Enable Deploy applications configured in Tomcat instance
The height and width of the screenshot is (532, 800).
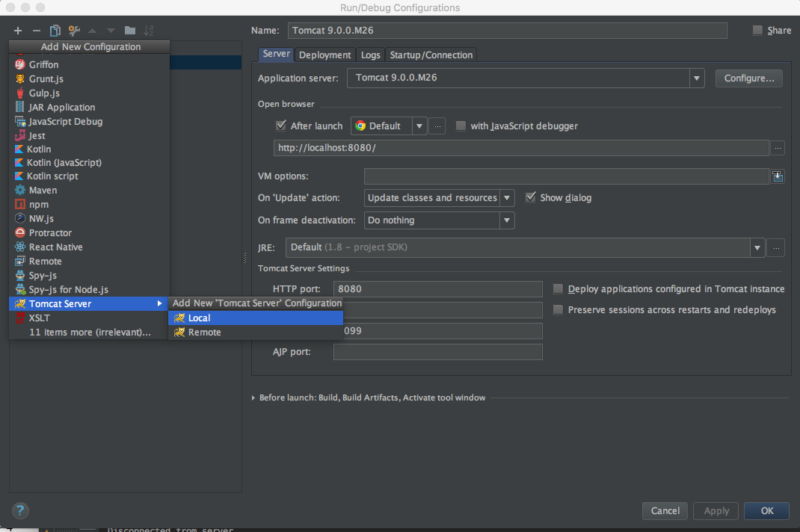point(559,289)
